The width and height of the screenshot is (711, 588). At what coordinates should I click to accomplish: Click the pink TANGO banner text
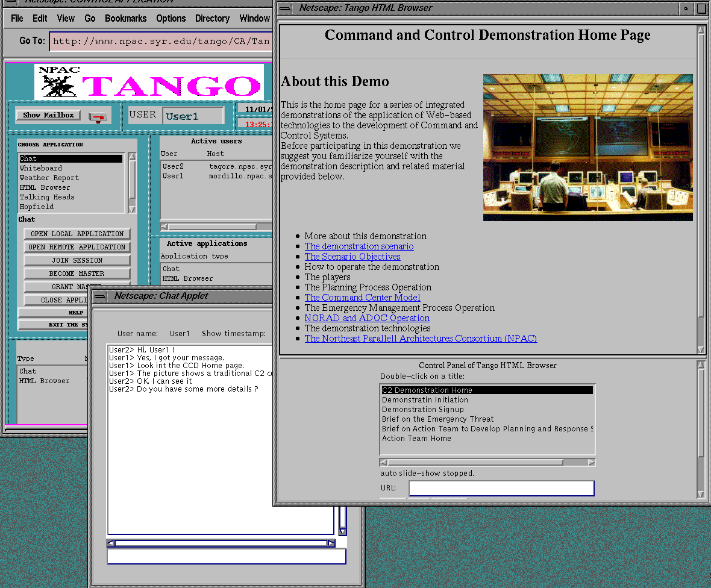coord(171,86)
